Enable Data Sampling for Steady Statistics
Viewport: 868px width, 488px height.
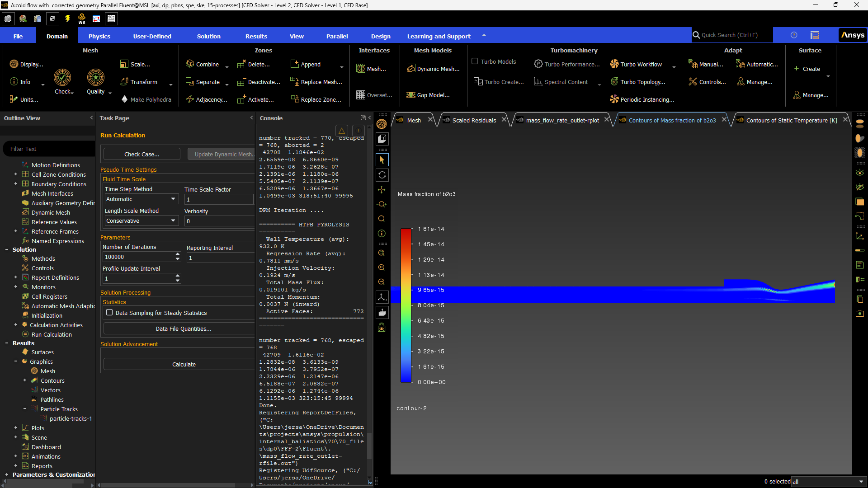point(109,312)
